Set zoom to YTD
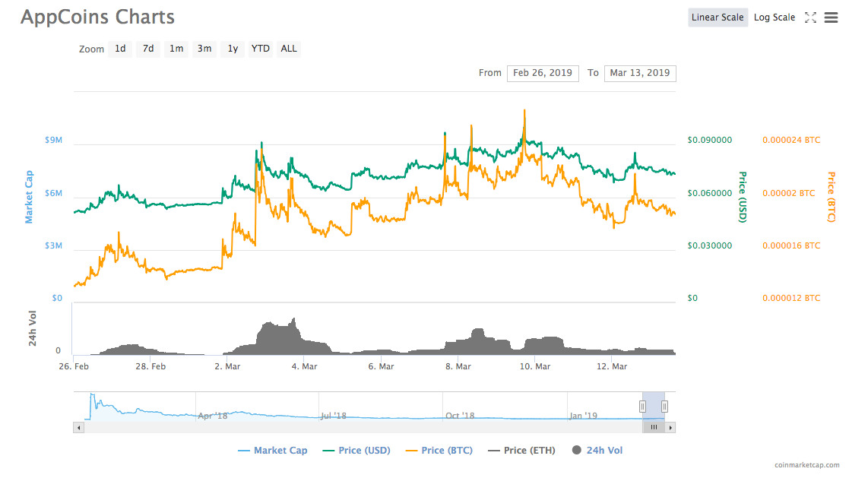The height and width of the screenshot is (478, 868). point(260,49)
